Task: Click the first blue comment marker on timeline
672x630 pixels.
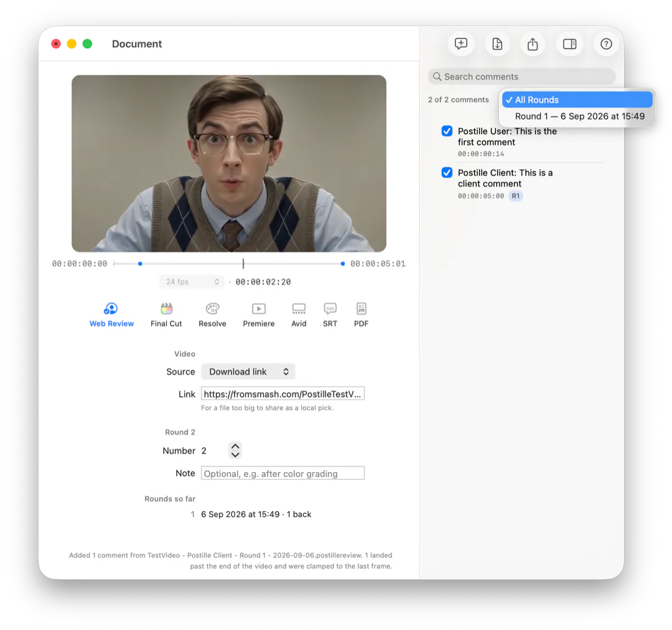Action: (140, 264)
